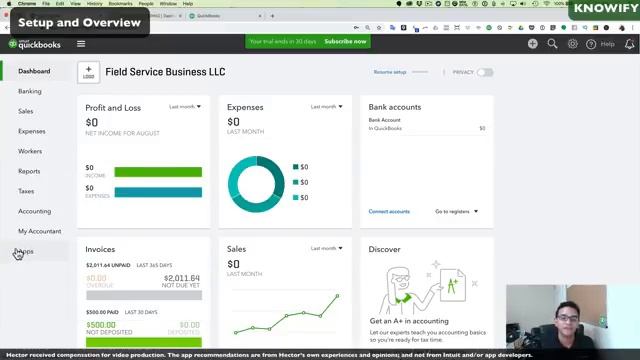Open Taxes in the sidebar
Screen dimensions: 640x360
[x=26, y=191]
